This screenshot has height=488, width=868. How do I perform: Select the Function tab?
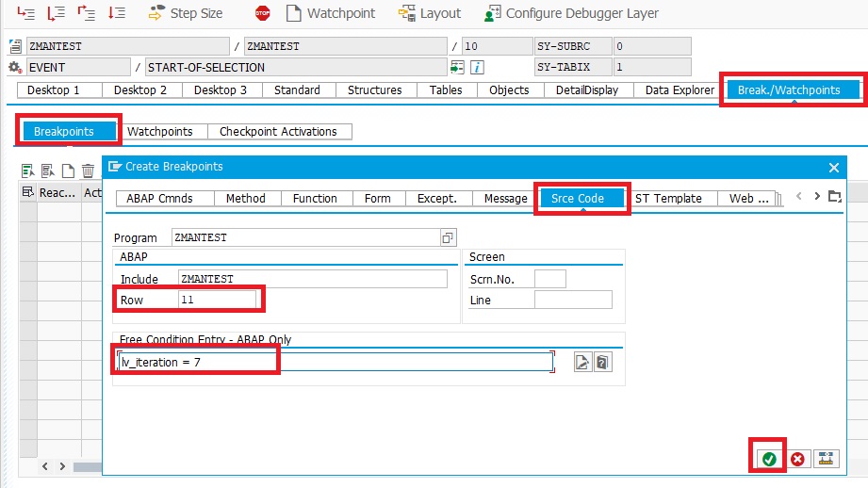point(317,198)
